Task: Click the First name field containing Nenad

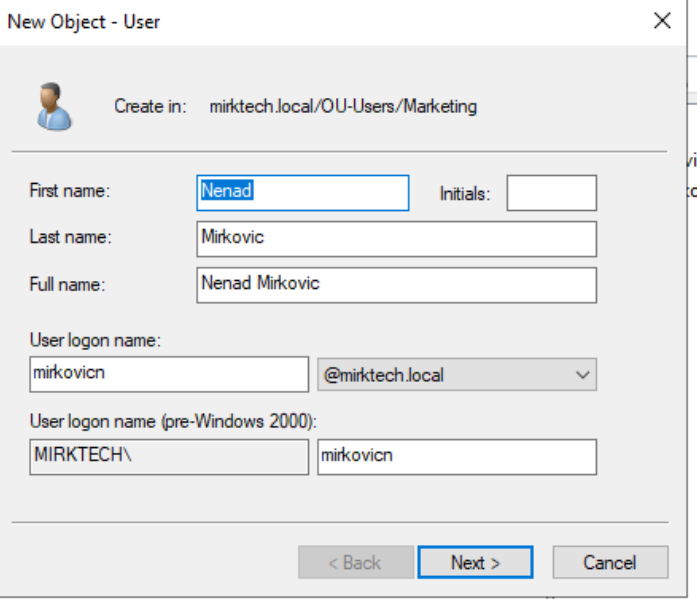Action: pos(303,193)
